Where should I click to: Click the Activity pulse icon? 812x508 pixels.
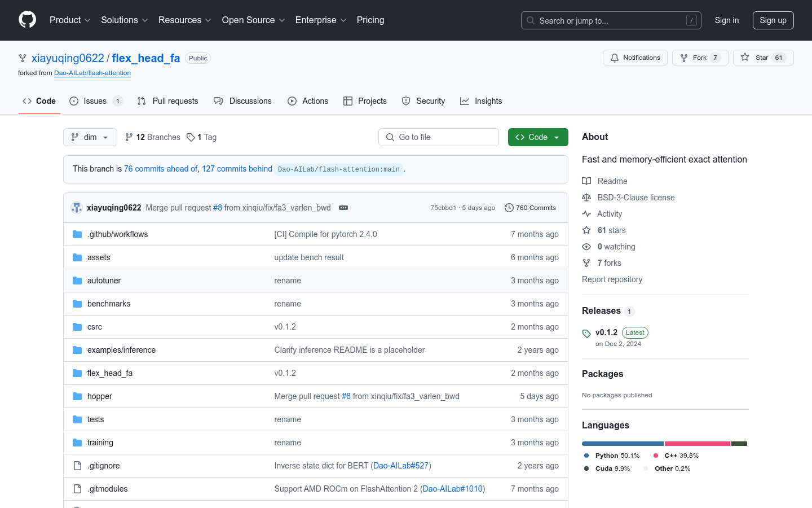point(586,214)
